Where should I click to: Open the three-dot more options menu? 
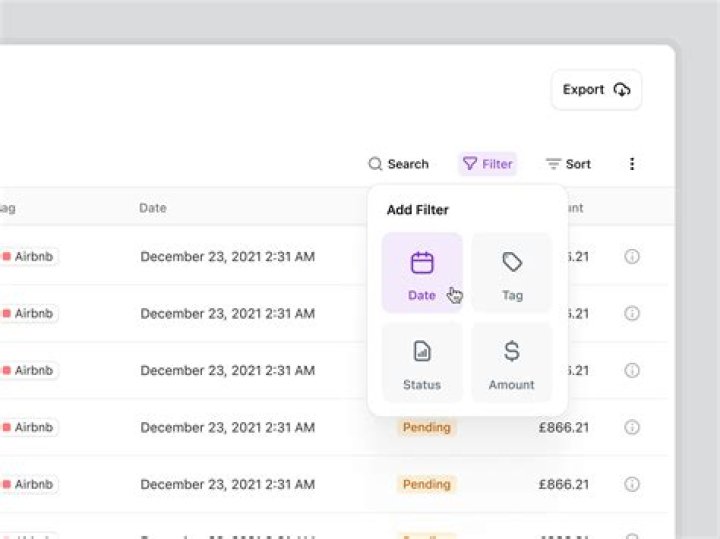click(632, 164)
